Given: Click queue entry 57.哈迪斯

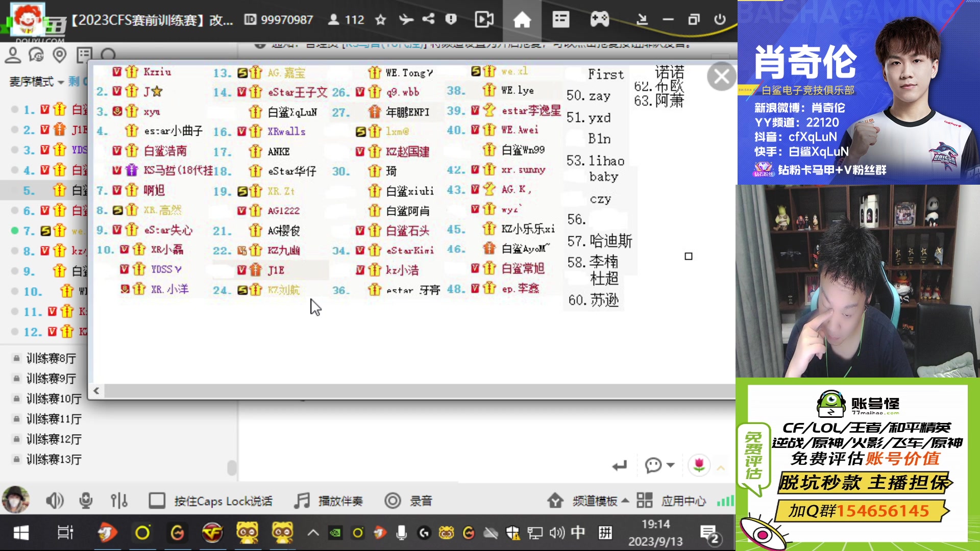Looking at the screenshot, I should pyautogui.click(x=600, y=240).
